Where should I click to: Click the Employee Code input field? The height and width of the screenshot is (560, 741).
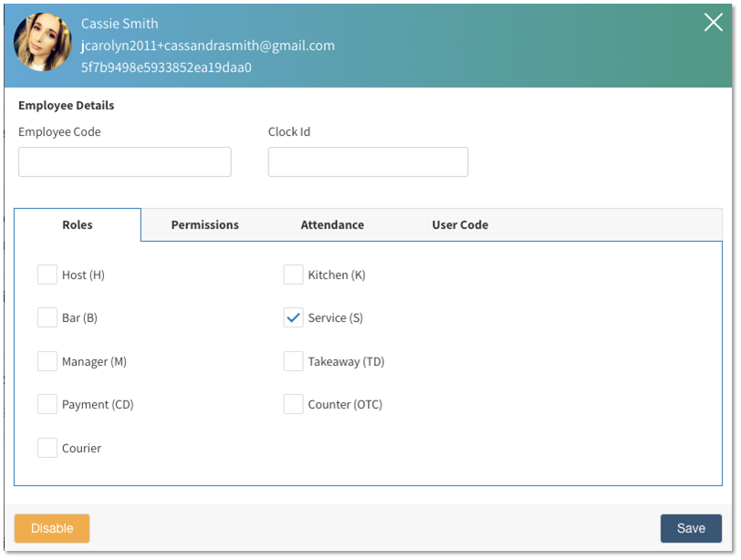point(125,162)
